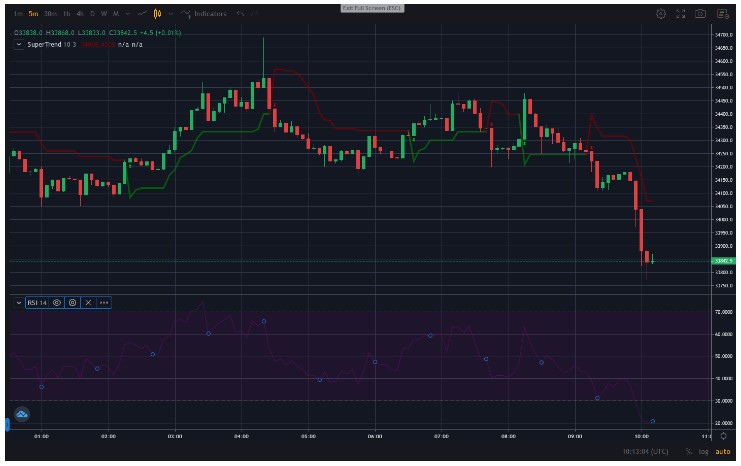741x466 pixels.
Task: Take a chart snapshot with camera icon
Action: click(701, 14)
